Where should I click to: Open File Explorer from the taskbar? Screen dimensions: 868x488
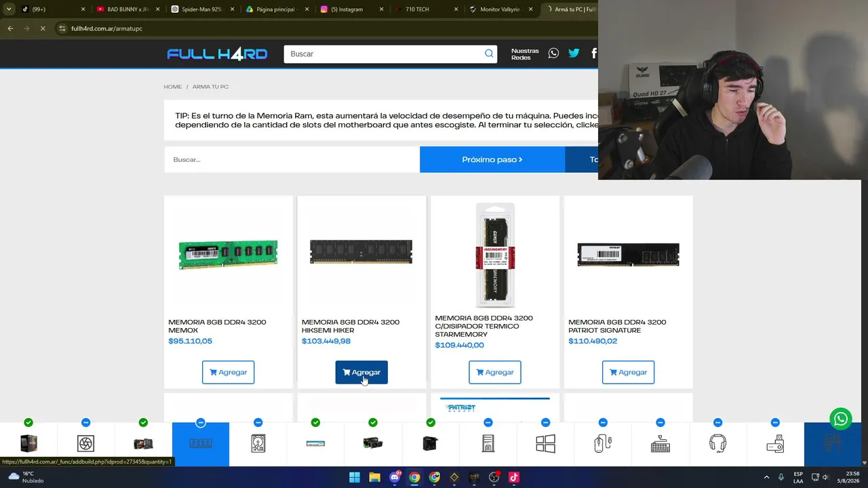coord(374,477)
